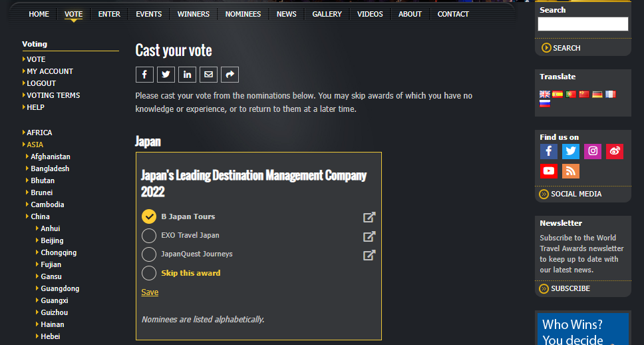644x345 pixels.
Task: Select EXO Travel Japan radio option
Action: click(149, 236)
